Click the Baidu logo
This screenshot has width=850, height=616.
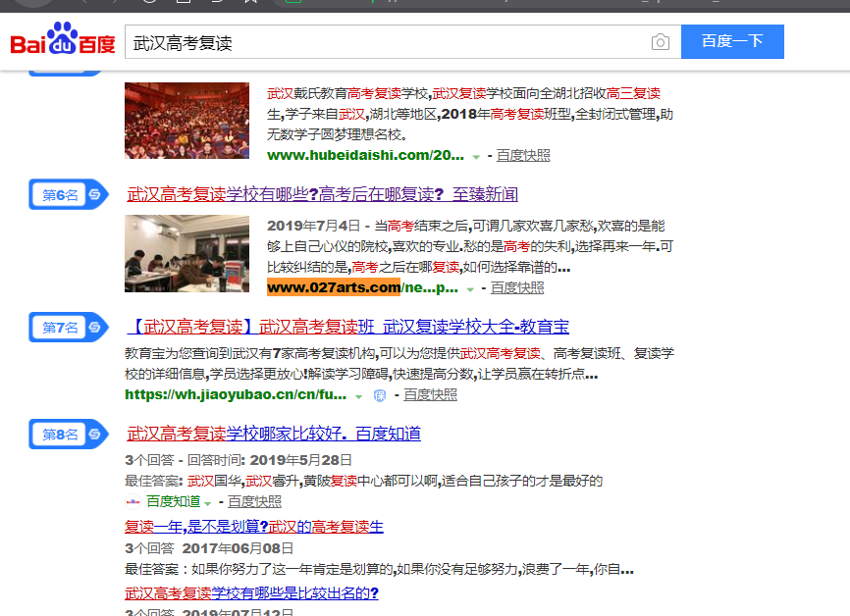click(x=63, y=39)
